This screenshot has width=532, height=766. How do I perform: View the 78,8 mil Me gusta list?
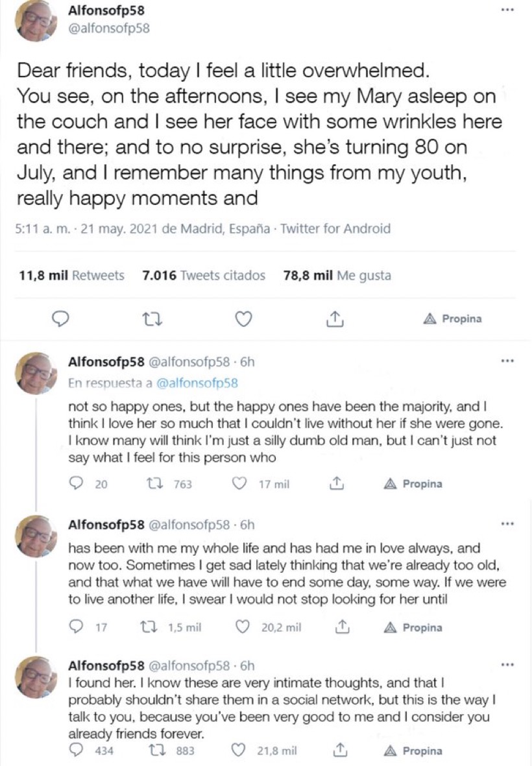[337, 276]
